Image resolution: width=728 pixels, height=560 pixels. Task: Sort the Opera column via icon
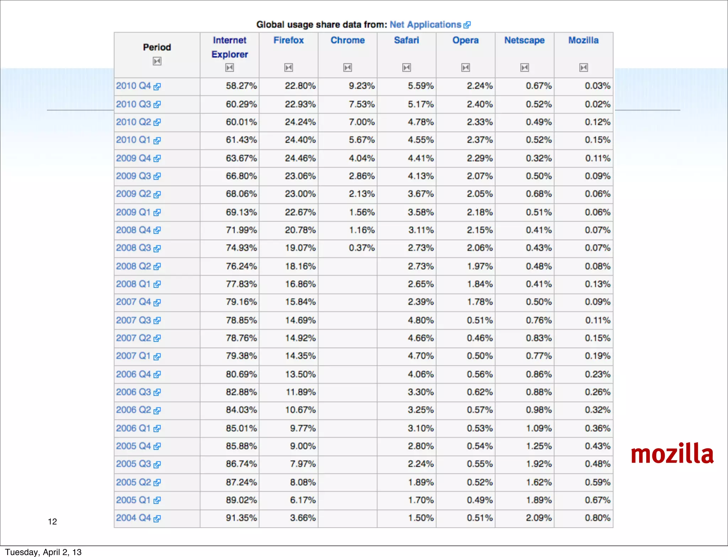pos(465,68)
